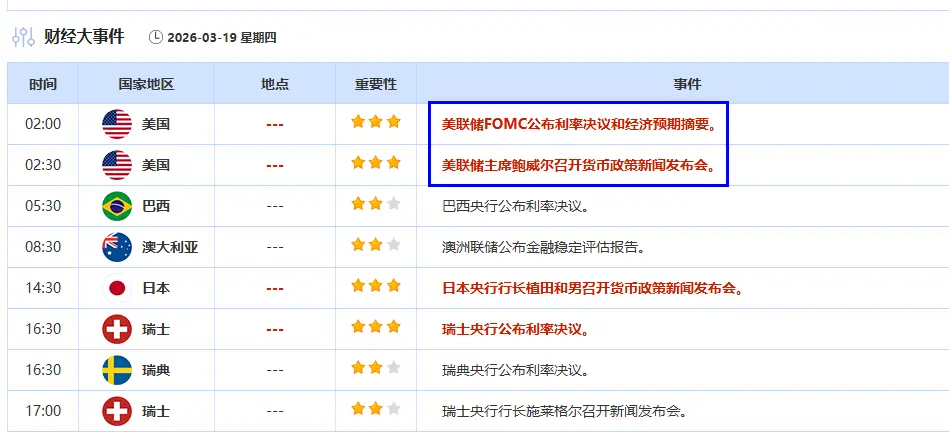Open the 瑞士央行公布利率决议 event
This screenshot has height=432, width=949.
pos(516,330)
